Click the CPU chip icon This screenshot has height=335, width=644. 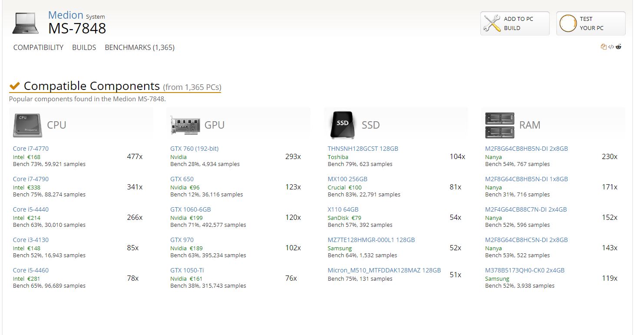(27, 125)
